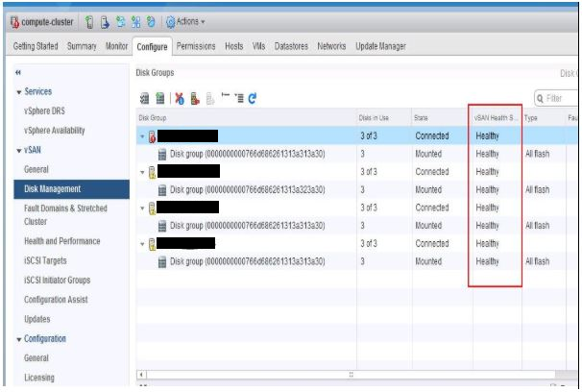Viewport: 582px width, 392px height.
Task: Click Connected state in the highlighted row
Action: pos(432,136)
